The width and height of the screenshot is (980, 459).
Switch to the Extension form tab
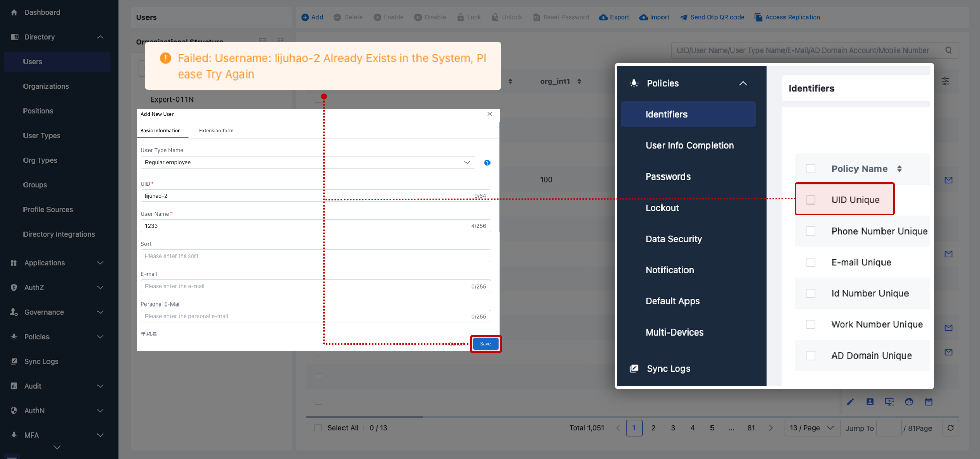pos(216,131)
